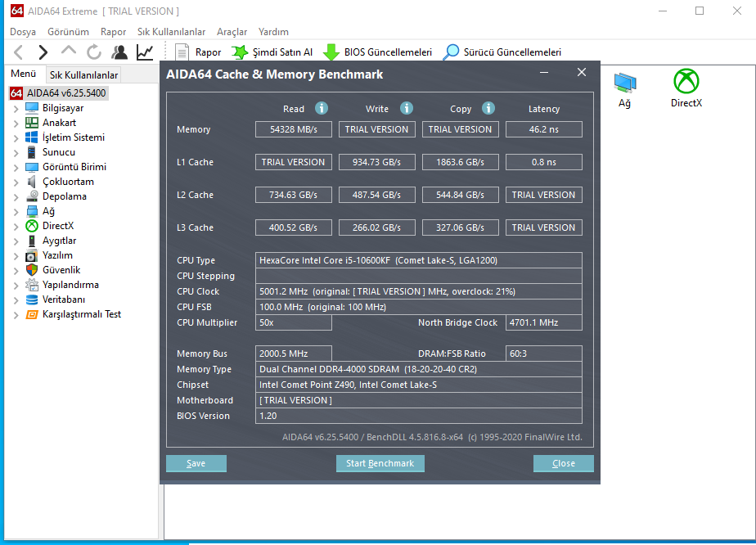The image size is (756, 545).
Task: Click the Copy column info icon
Action: 488,108
